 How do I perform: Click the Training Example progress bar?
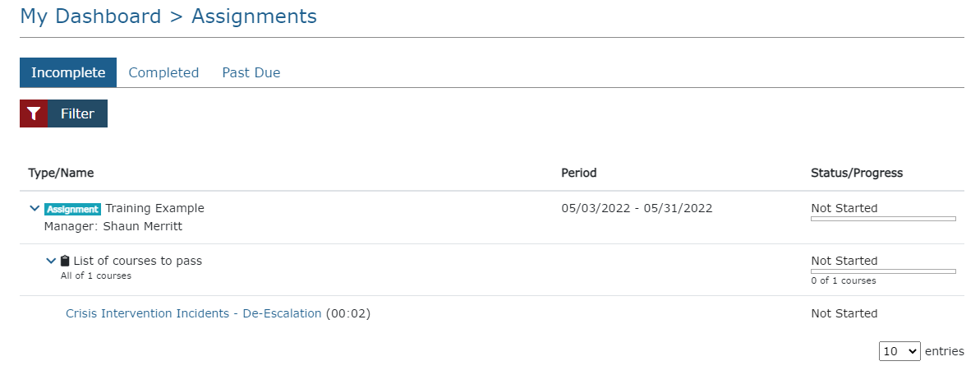point(883,219)
